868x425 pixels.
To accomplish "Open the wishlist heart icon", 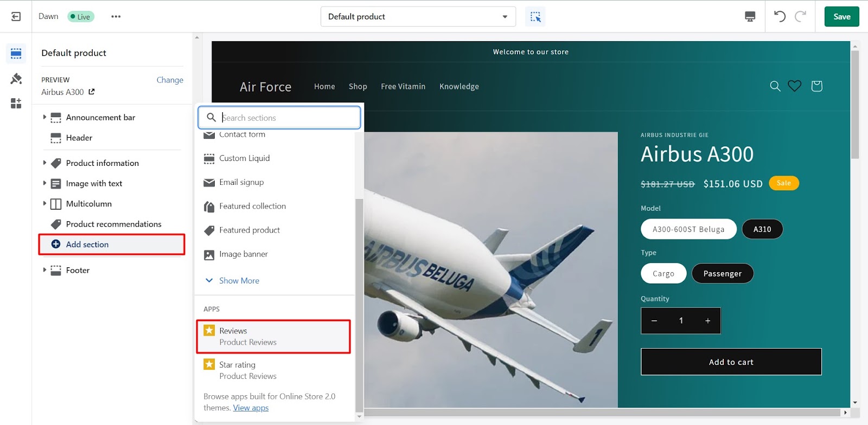I will 795,86.
